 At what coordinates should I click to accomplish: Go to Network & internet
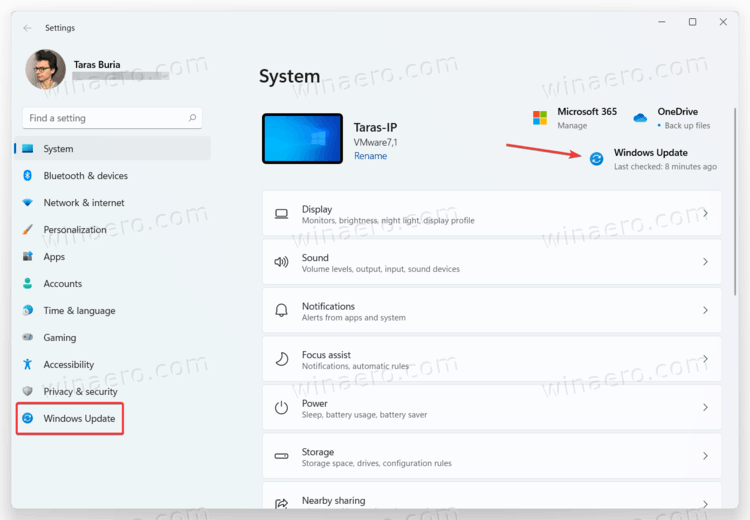[112, 202]
